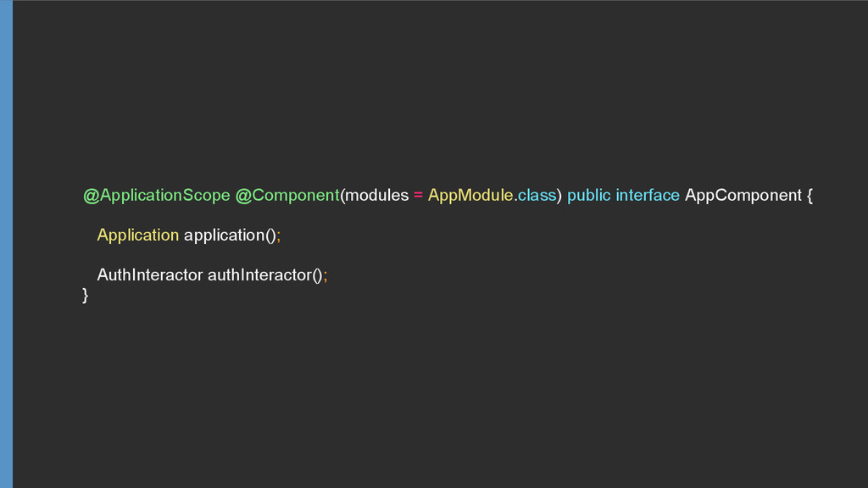Click the closing parenthesis after AppModule.class

(559, 197)
